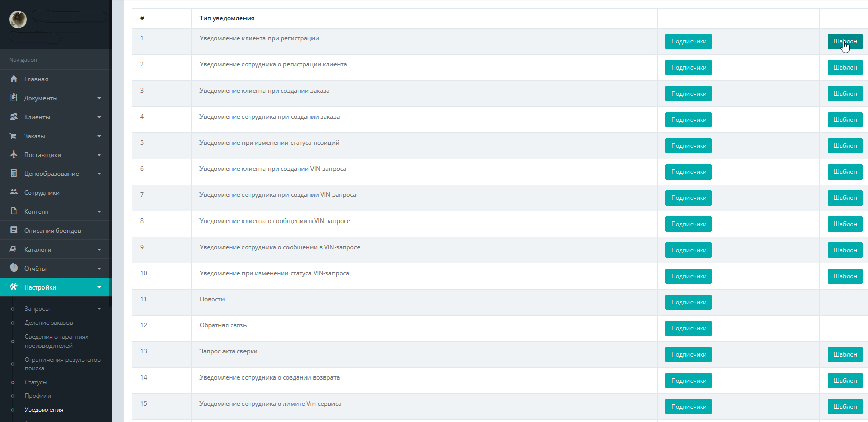This screenshot has width=868, height=422.
Task: Click the clipboard icon for Документы
Action: click(14, 98)
